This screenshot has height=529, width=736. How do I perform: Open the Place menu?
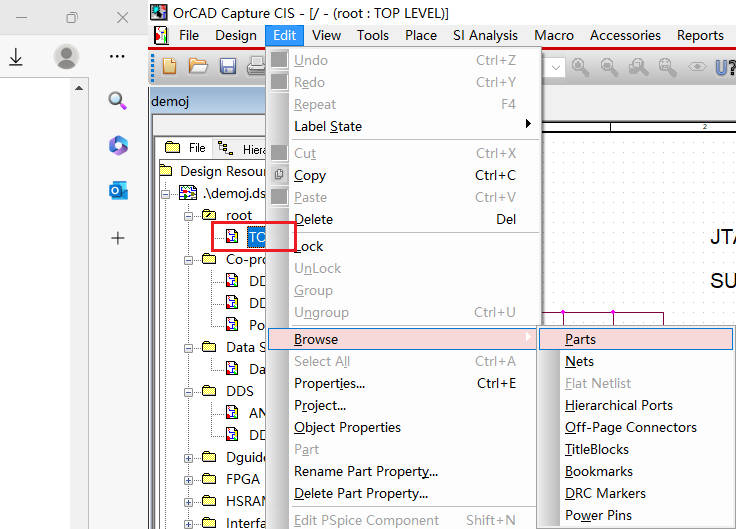pyautogui.click(x=420, y=35)
